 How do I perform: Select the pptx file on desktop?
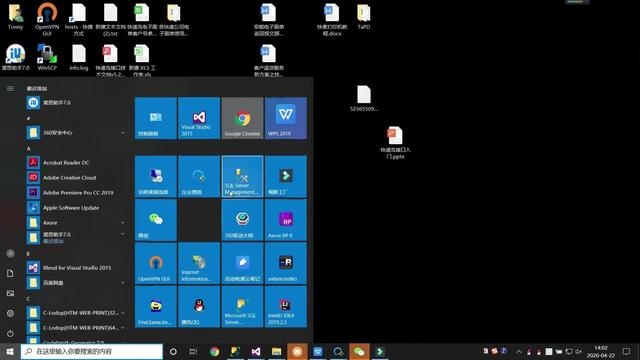(x=395, y=143)
